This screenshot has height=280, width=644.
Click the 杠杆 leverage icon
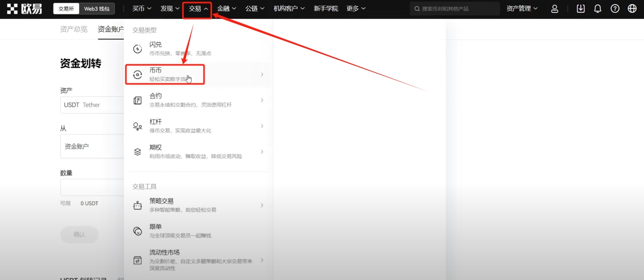coord(138,126)
